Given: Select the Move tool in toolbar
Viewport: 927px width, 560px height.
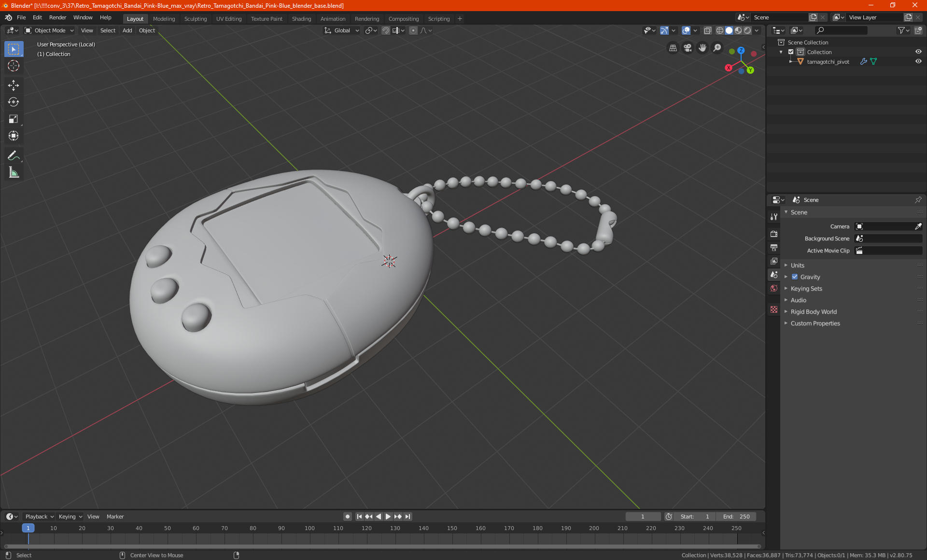Looking at the screenshot, I should click(13, 85).
